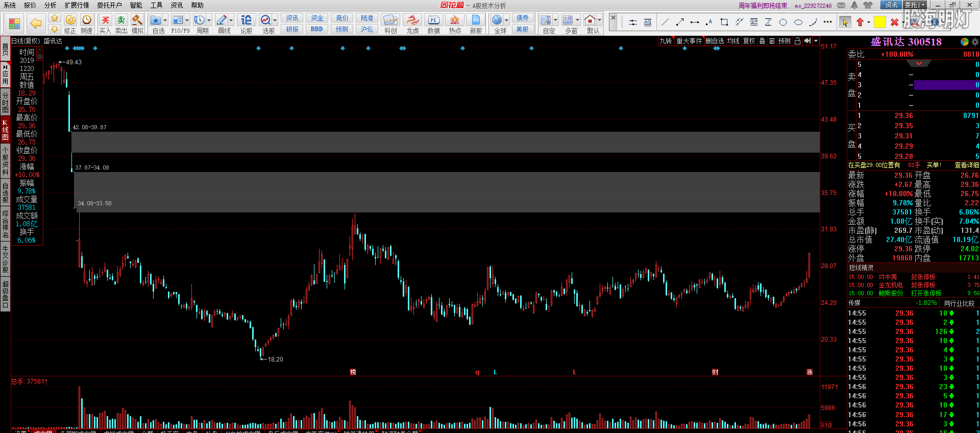Image resolution: width=980 pixels, height=433 pixels.
Task: Expand the 周期 period dropdown arrow
Action: [x=209, y=20]
